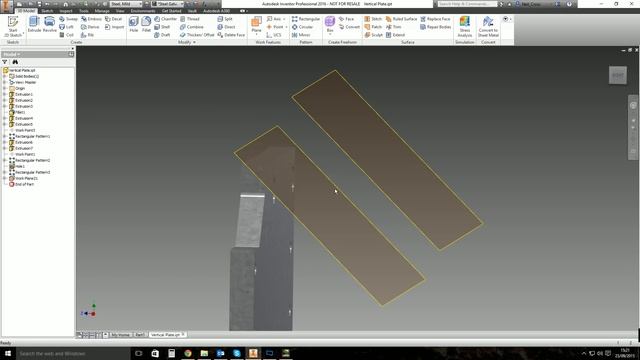
Task: Choose the Draft tool
Action: (x=162, y=35)
